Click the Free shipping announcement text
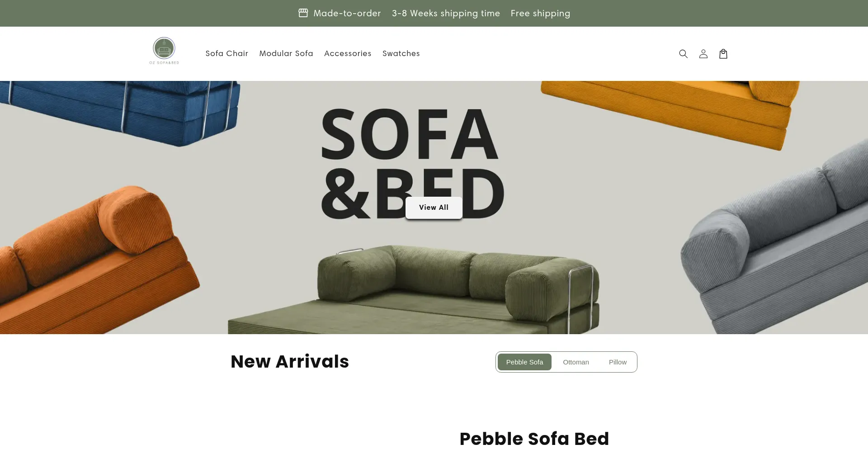 click(540, 13)
